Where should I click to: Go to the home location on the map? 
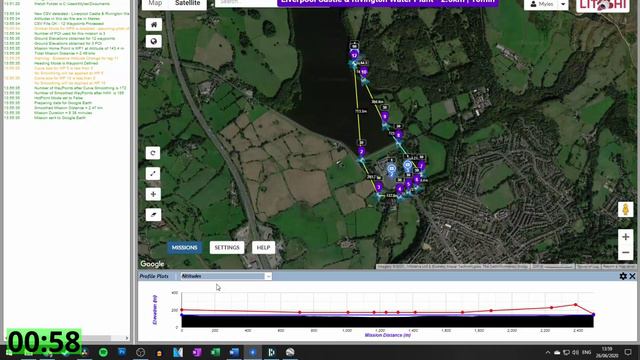point(153,24)
